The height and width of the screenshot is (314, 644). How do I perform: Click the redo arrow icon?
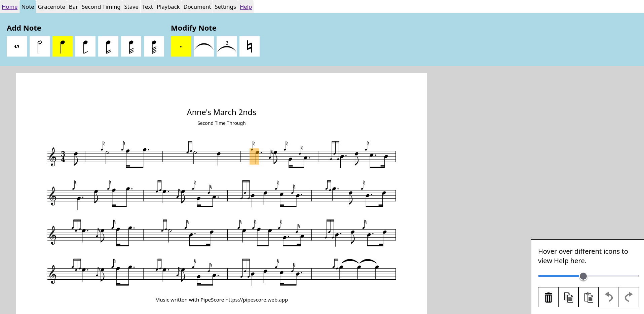(x=629, y=297)
